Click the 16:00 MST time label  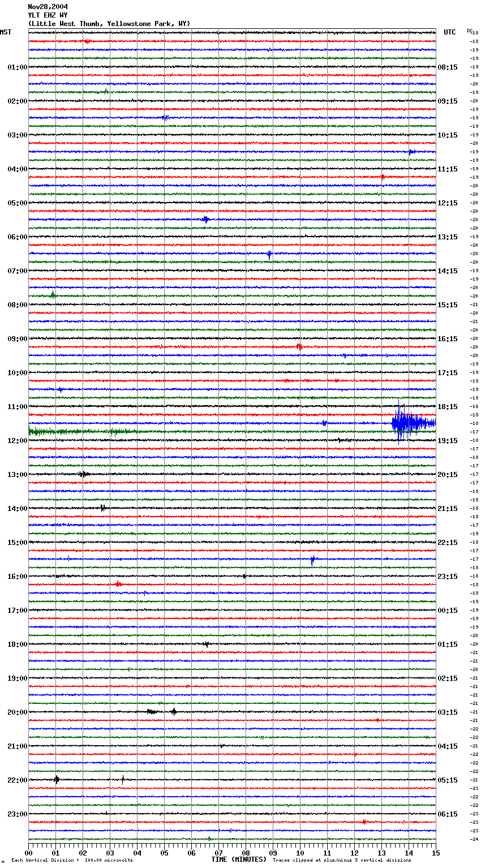click(17, 577)
